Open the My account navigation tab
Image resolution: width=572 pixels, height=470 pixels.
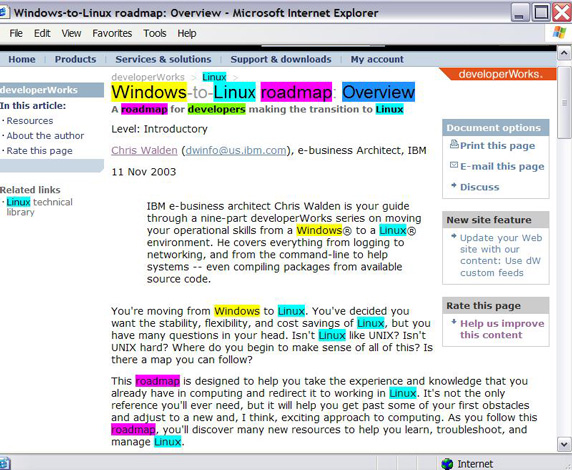(x=377, y=59)
